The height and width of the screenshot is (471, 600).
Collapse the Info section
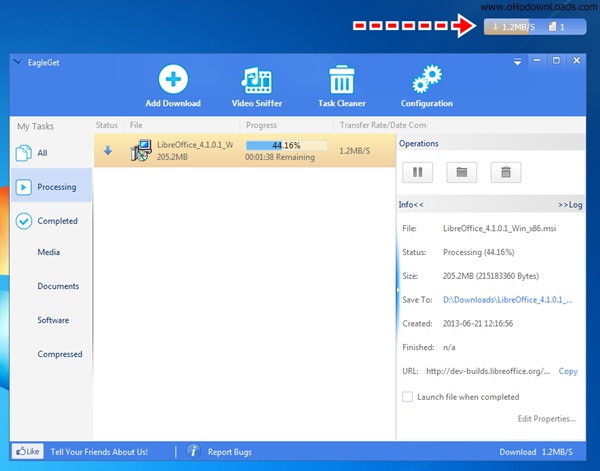(x=411, y=205)
